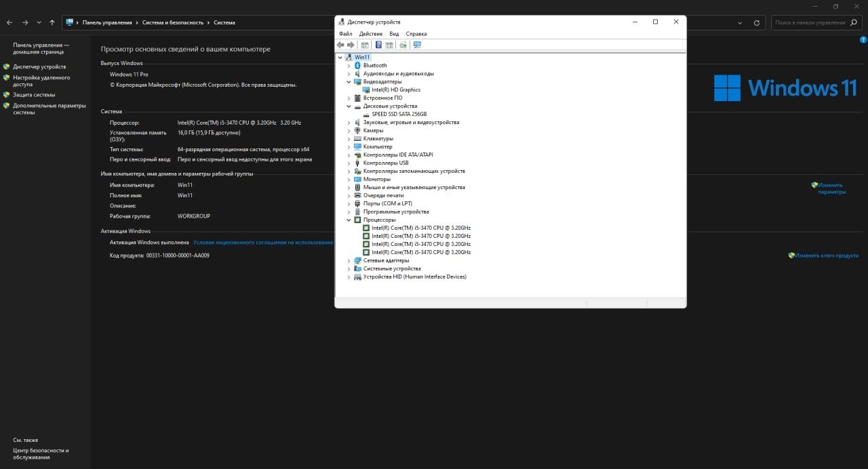Viewport: 868px width, 469px height.
Task: Open the Справка menu
Action: [416, 33]
